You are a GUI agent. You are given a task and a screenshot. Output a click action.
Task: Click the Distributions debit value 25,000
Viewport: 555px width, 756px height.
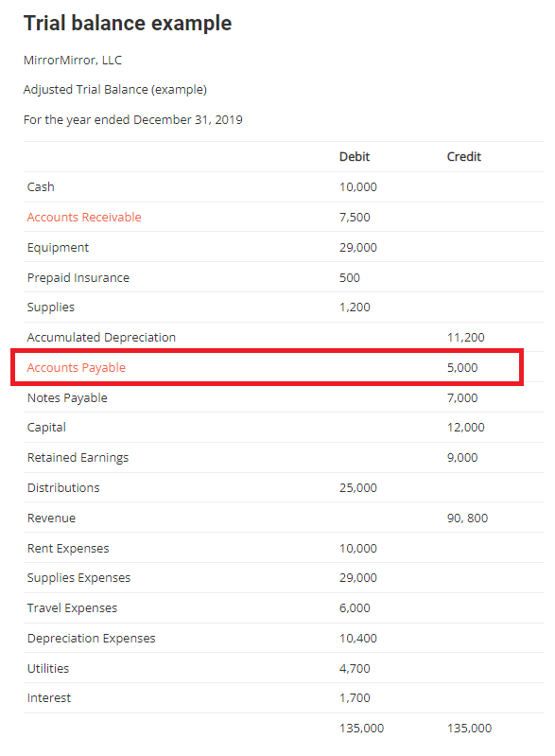(358, 488)
